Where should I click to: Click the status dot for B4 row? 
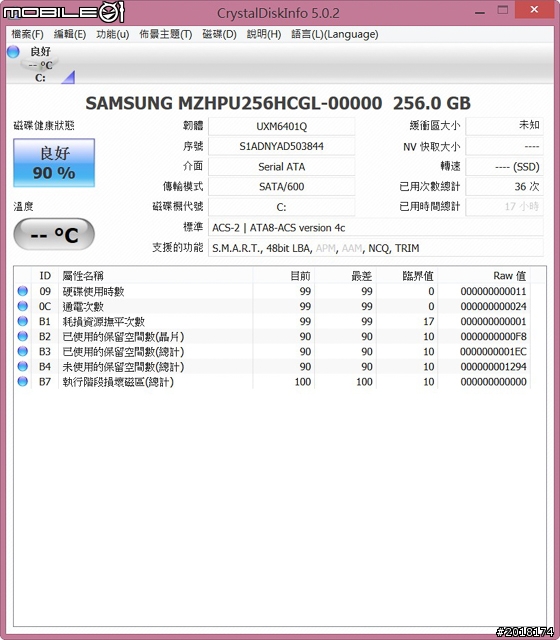(x=22, y=367)
